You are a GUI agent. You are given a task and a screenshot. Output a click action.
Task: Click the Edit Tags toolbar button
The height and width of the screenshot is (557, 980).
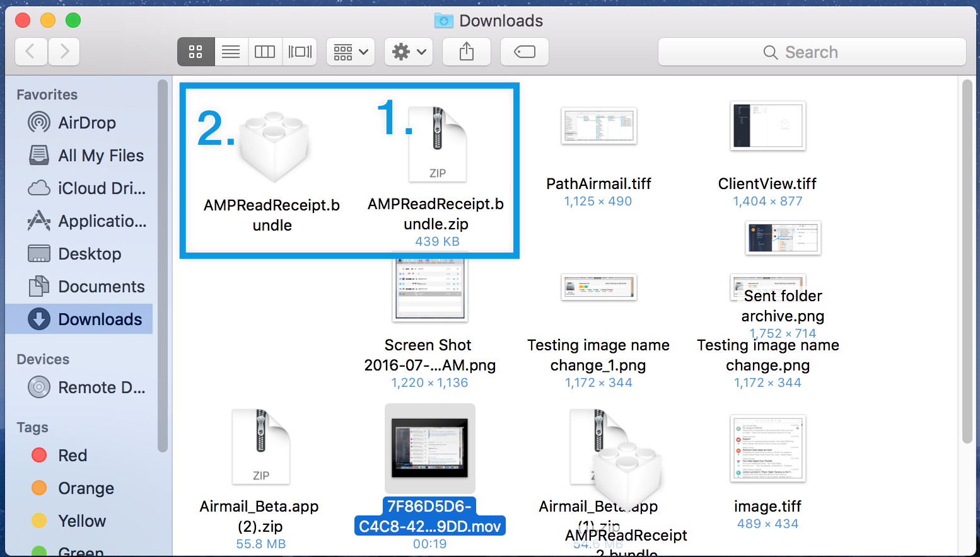[x=524, y=52]
